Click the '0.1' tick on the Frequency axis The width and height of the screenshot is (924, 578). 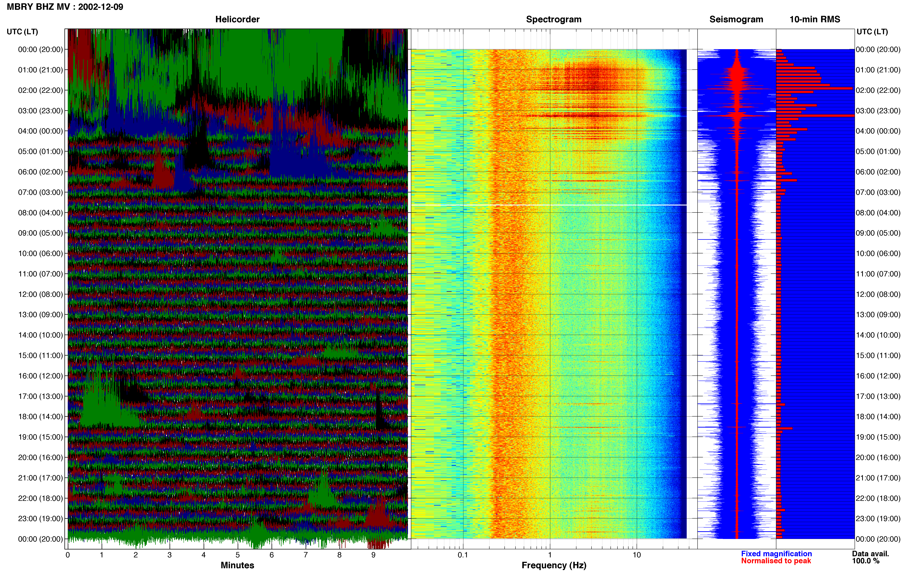[x=463, y=555]
